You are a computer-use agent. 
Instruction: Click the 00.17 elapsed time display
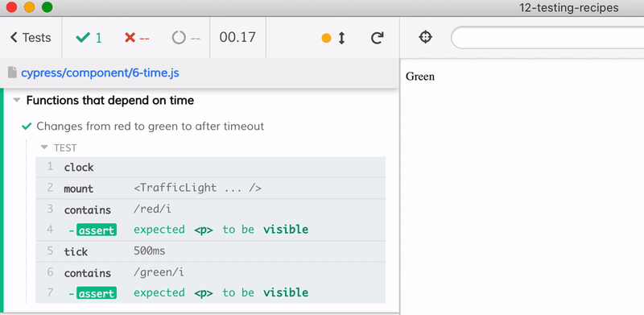237,37
